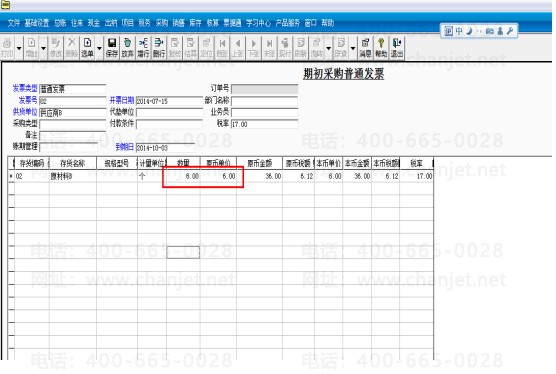Open the 采购 menu
This screenshot has height=374, width=556.
(x=162, y=23)
